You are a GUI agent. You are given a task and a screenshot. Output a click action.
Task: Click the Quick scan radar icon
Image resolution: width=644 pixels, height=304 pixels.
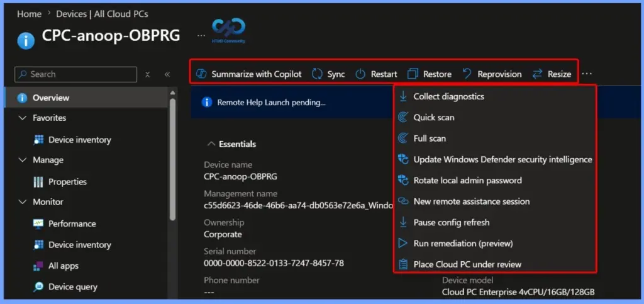[x=403, y=118]
